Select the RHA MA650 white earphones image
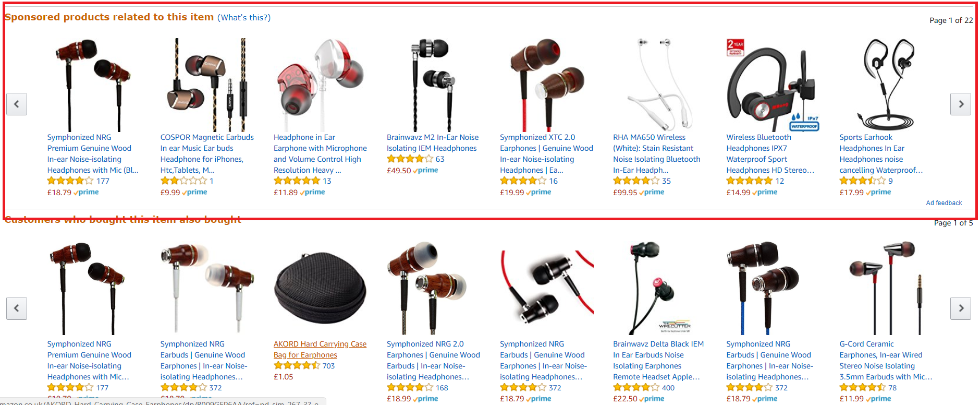 tap(659, 85)
